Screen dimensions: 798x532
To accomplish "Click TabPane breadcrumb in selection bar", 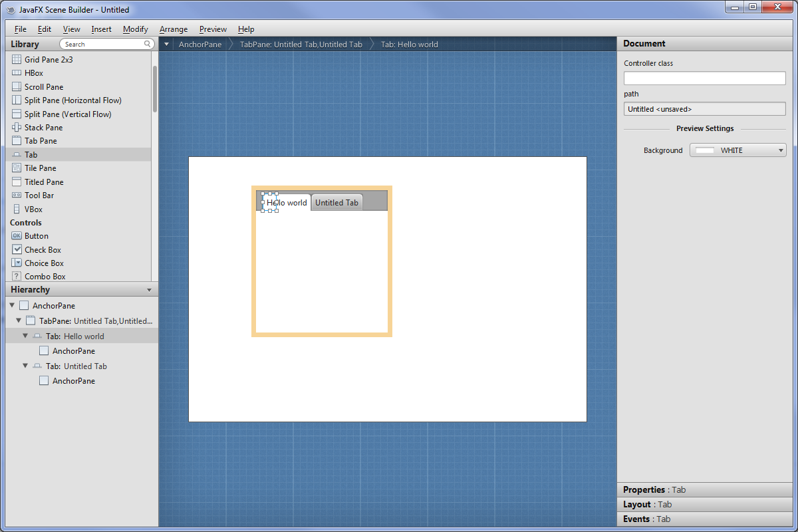I will click(x=301, y=45).
